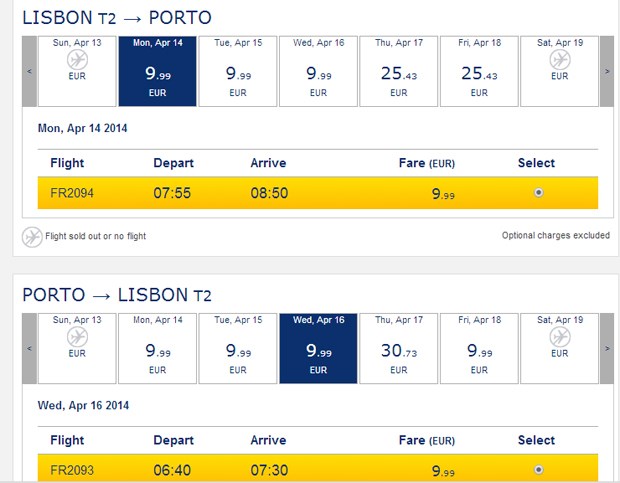This screenshot has width=620, height=483.
Task: Choose Tue, Apr 15 outbound date tab
Action: 237,71
